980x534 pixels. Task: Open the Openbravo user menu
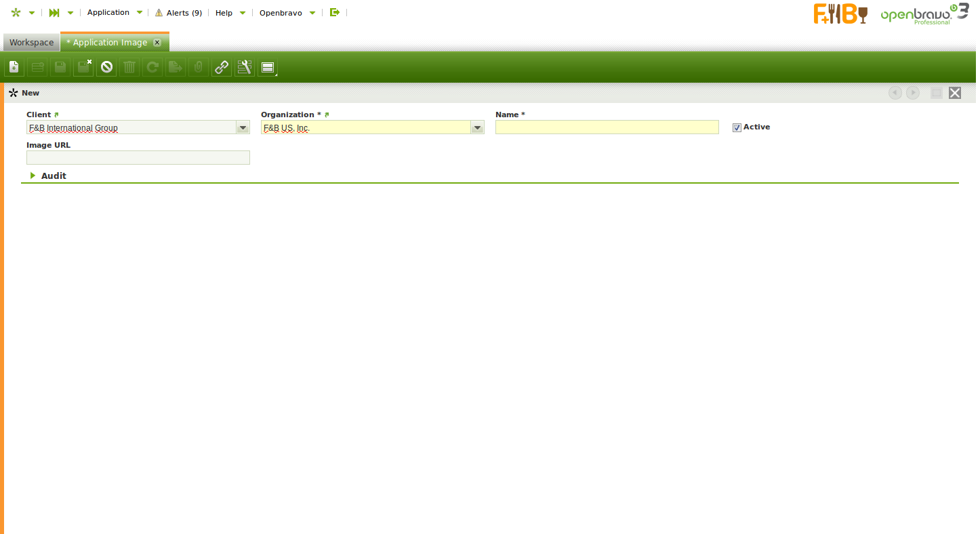pyautogui.click(x=281, y=13)
